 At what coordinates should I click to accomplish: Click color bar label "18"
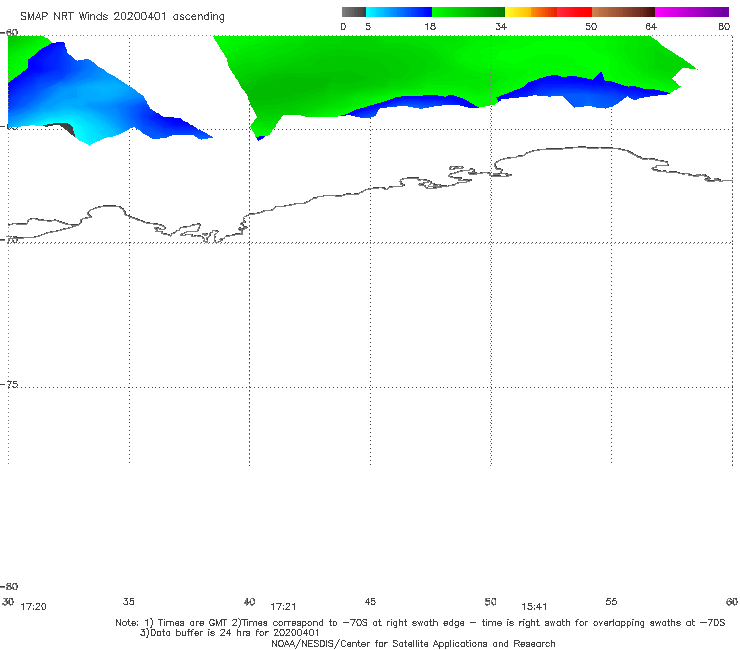430,26
